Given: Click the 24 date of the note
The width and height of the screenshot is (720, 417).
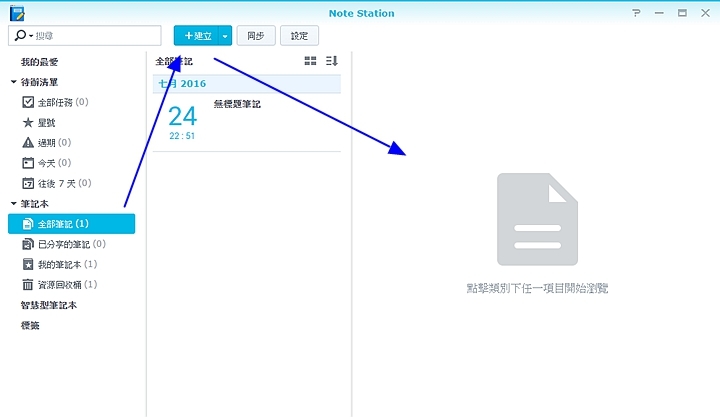Looking at the screenshot, I should [x=182, y=116].
